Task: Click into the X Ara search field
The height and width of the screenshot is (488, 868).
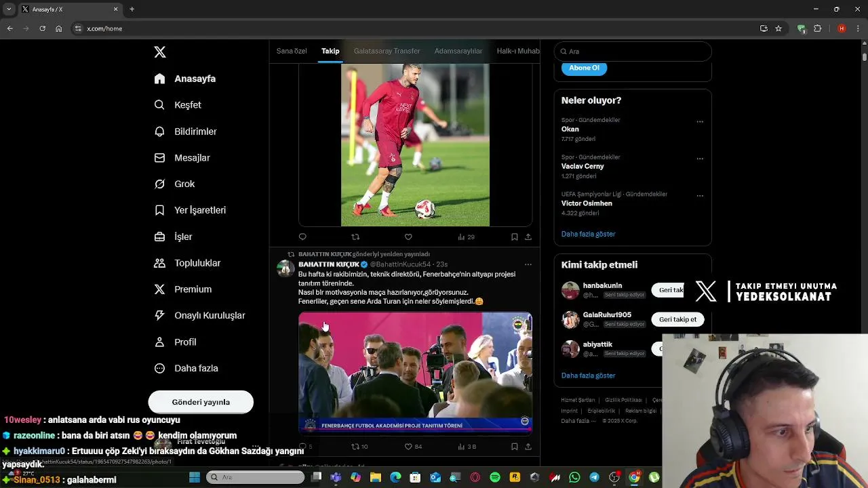Action: (633, 52)
